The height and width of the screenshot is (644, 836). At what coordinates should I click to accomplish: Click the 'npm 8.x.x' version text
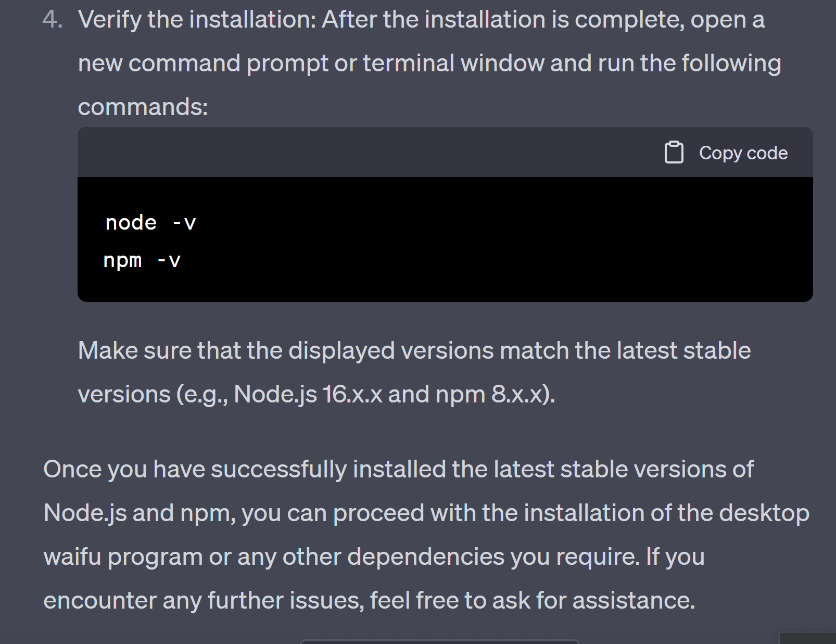coord(490,394)
